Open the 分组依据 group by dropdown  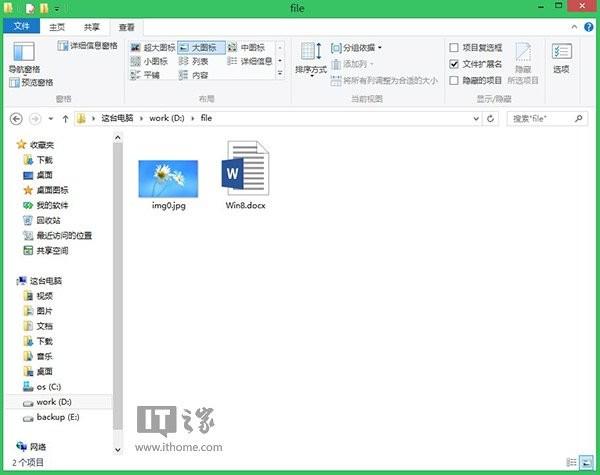[x=356, y=47]
